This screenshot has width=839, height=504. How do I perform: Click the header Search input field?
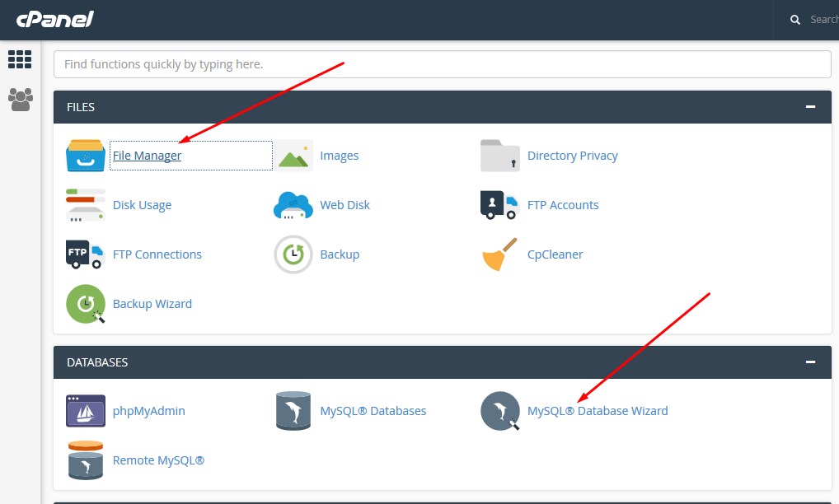[x=824, y=20]
